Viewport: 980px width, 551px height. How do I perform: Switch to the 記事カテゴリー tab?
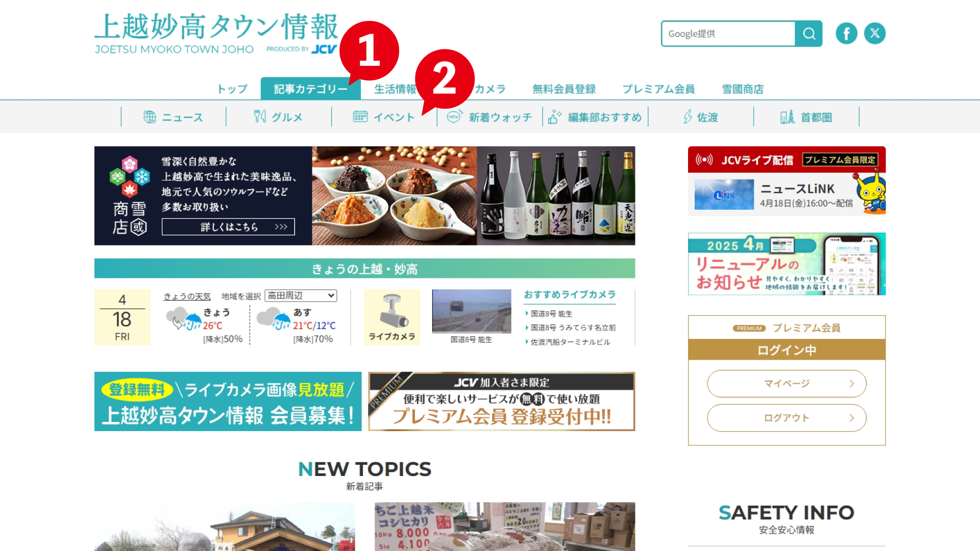click(x=310, y=89)
